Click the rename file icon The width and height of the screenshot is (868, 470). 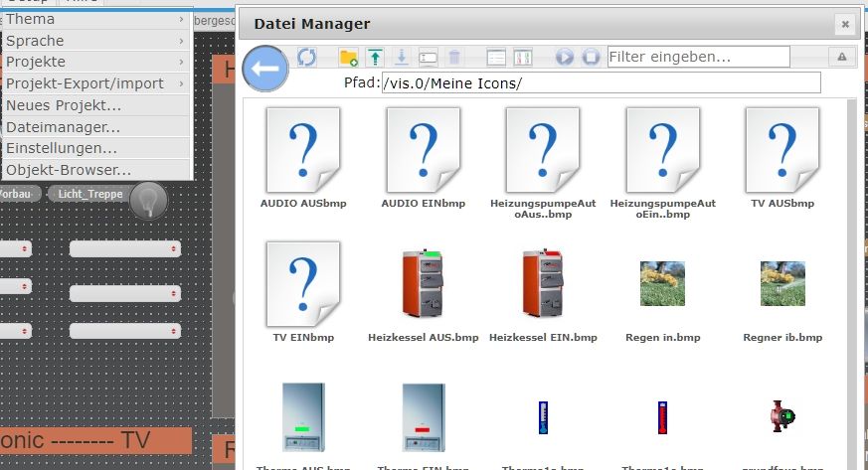tap(428, 57)
